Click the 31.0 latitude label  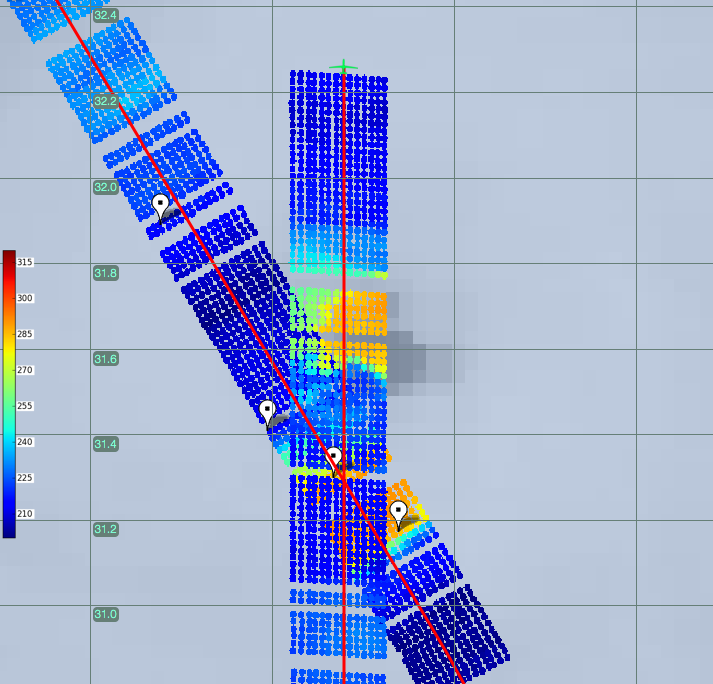[x=105, y=614]
